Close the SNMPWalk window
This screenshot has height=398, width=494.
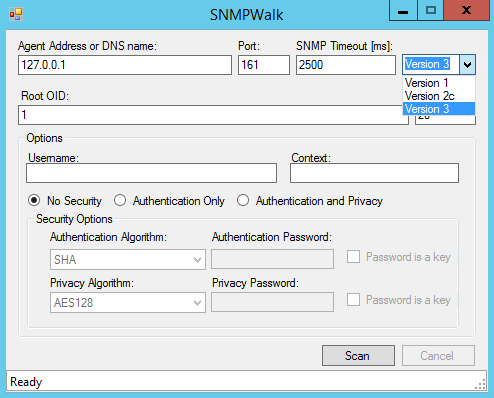tap(467, 11)
